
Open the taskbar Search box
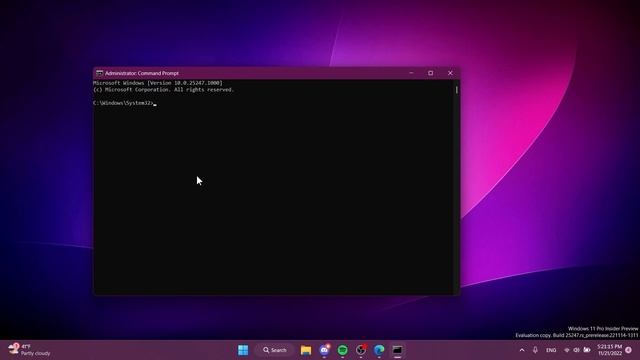tap(275, 350)
